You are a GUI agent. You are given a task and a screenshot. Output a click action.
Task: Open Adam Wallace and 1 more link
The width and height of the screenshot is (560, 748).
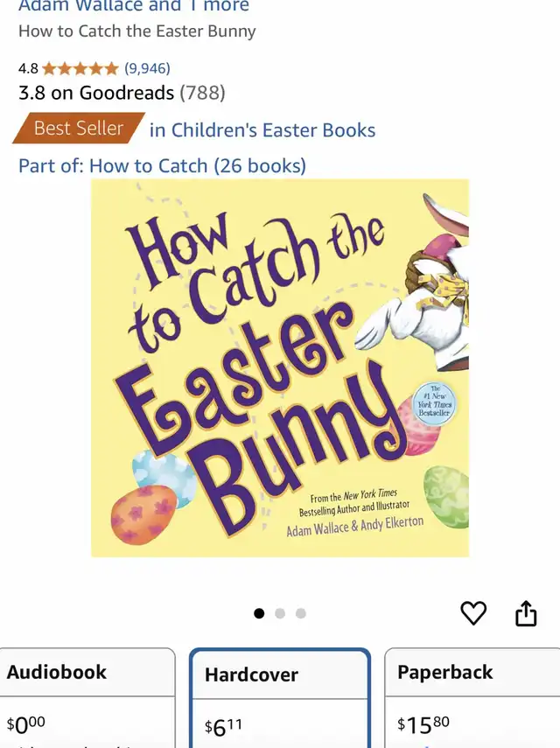pyautogui.click(x=134, y=6)
